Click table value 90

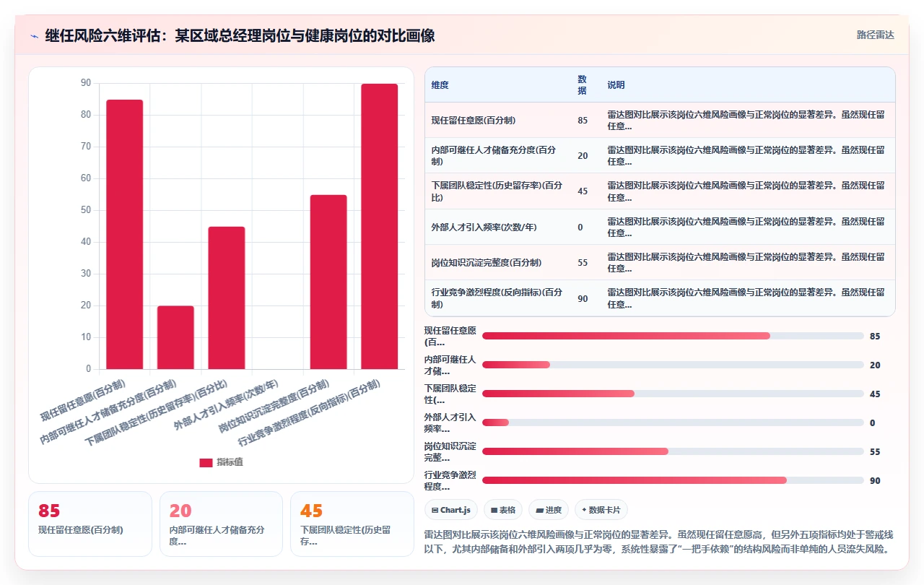click(x=583, y=298)
